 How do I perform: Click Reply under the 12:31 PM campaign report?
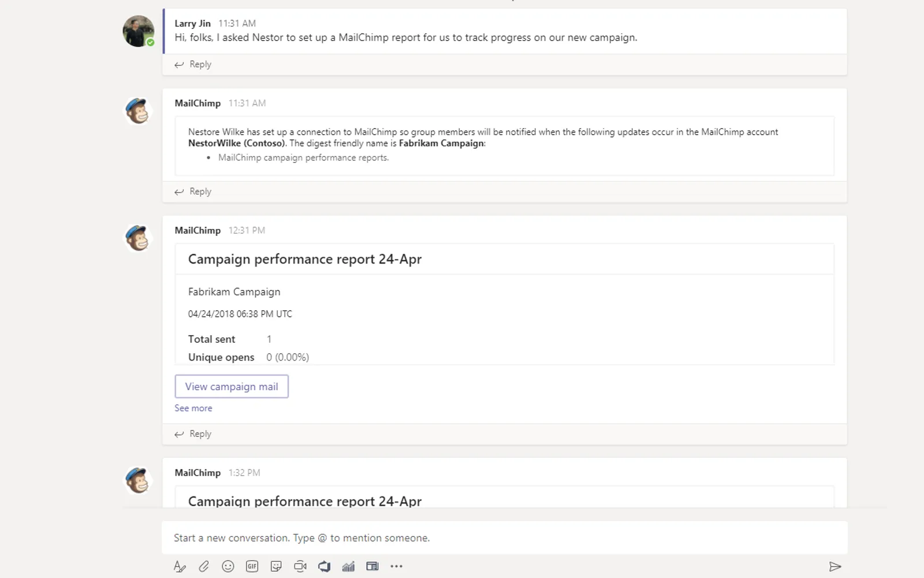[x=193, y=433]
